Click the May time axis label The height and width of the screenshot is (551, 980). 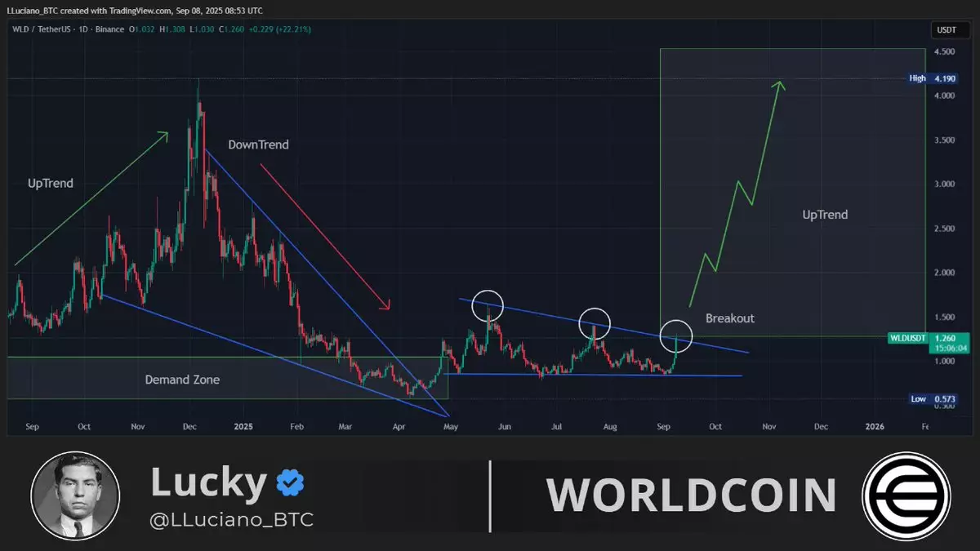click(450, 426)
